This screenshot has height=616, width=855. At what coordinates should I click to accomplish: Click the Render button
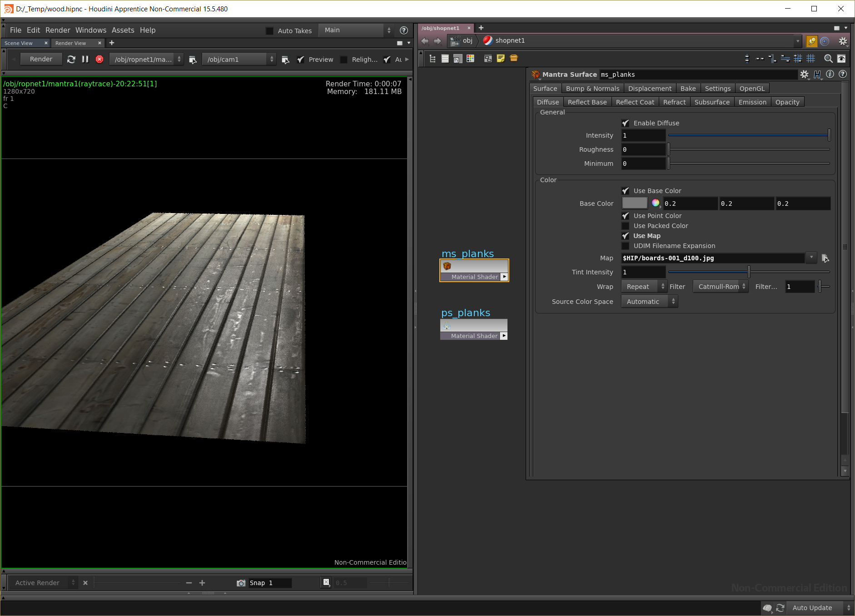41,60
